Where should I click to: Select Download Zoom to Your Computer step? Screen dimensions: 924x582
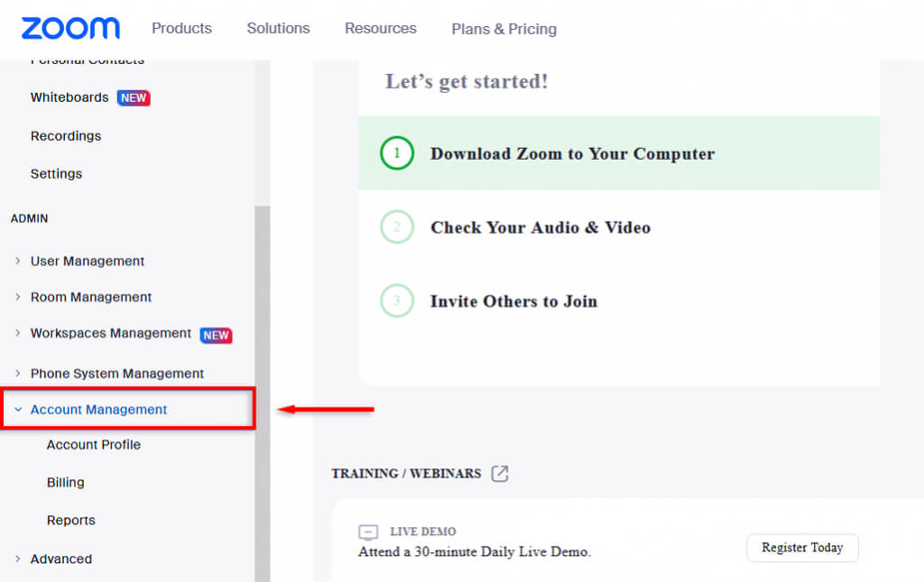point(572,153)
